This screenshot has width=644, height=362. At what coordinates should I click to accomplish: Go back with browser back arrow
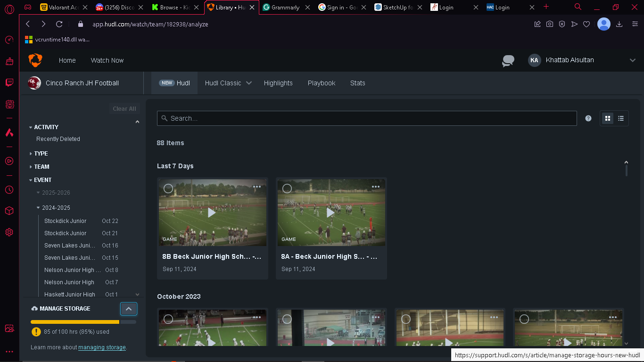(x=28, y=24)
